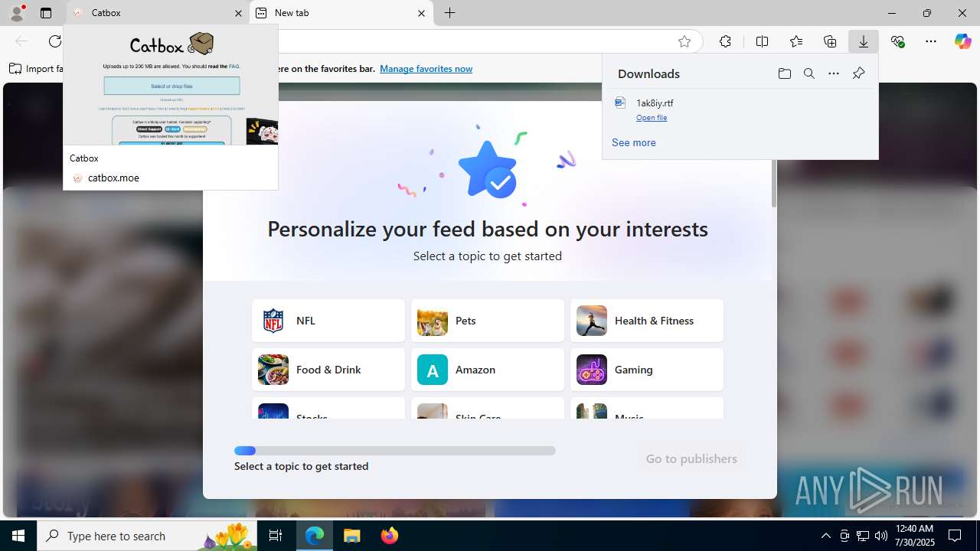980x551 pixels.
Task: Toggle the Downloads toolbar button
Action: 864,41
